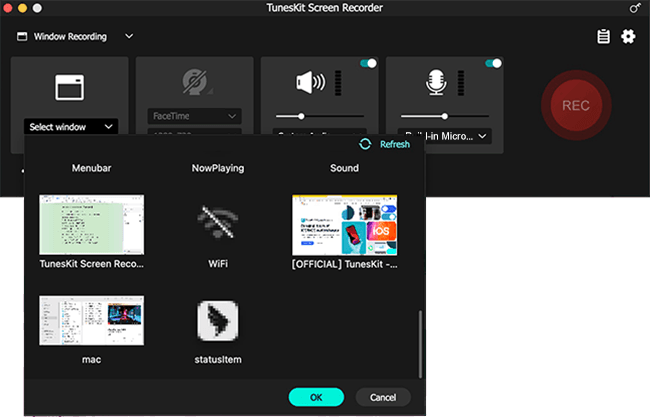Select the [OFFICIAL] TunesKit window thumbnail
Screen dimensions: 650x418
[344, 225]
